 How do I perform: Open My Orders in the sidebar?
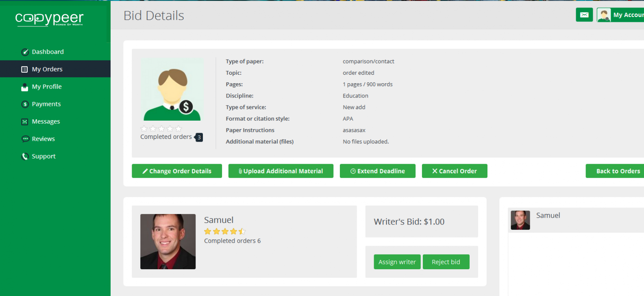point(47,69)
